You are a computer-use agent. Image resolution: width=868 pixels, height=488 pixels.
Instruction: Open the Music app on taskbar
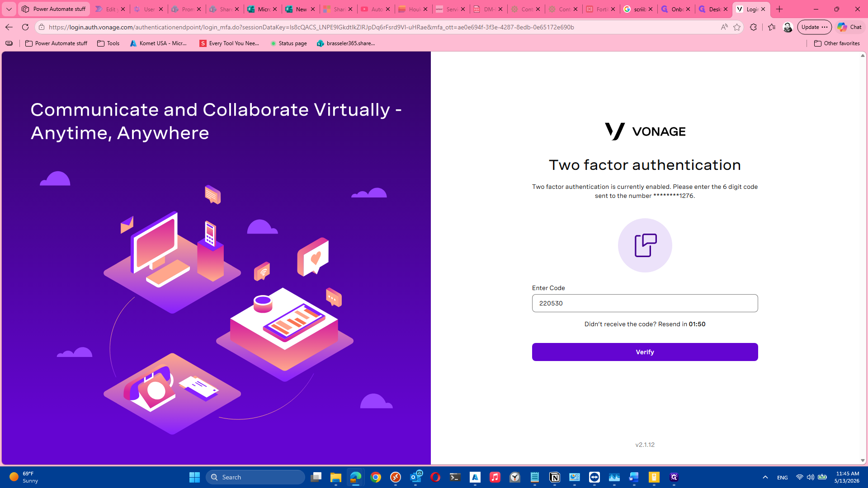pos(495,477)
